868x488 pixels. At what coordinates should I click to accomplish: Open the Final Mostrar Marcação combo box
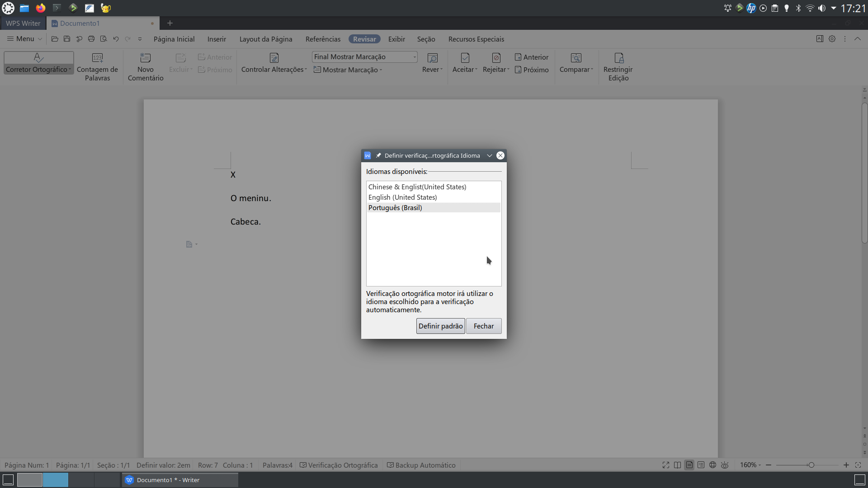(364, 57)
